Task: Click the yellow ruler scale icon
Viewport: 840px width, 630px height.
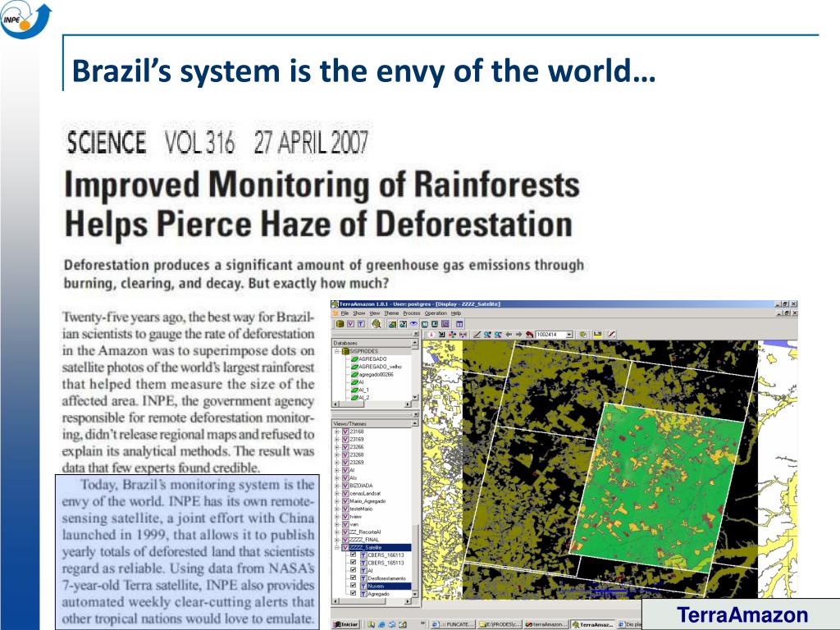Action: [x=598, y=335]
